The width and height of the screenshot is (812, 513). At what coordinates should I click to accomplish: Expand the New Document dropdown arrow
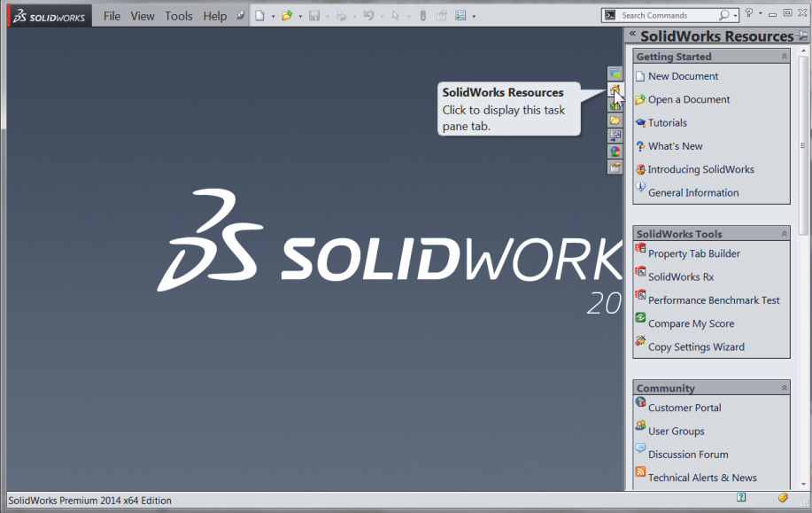272,14
